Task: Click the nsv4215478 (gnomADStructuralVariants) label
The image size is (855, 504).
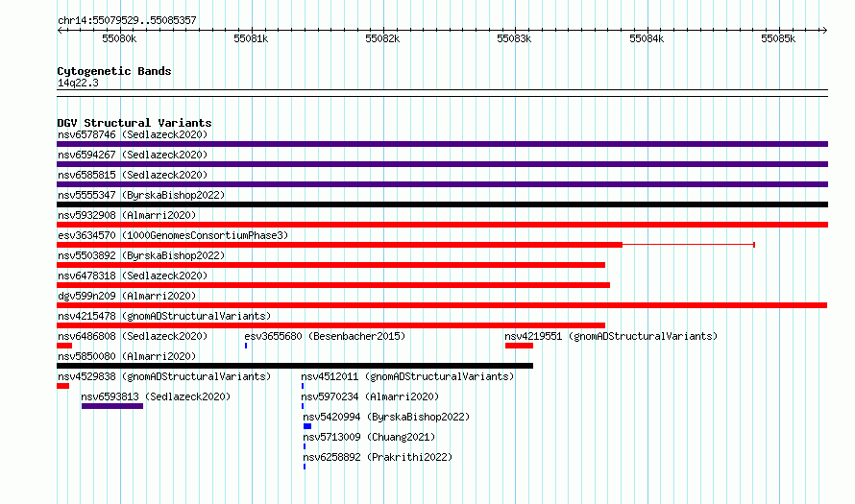Action: tap(164, 316)
